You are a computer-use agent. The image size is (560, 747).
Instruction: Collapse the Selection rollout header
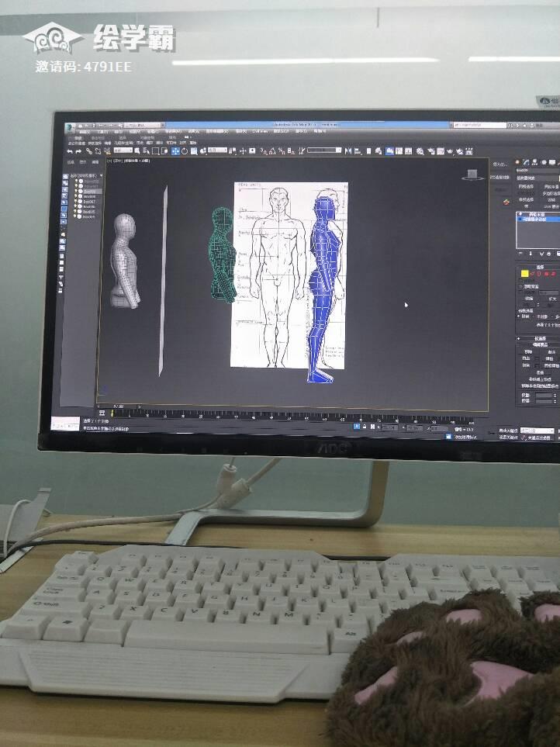tap(540, 268)
